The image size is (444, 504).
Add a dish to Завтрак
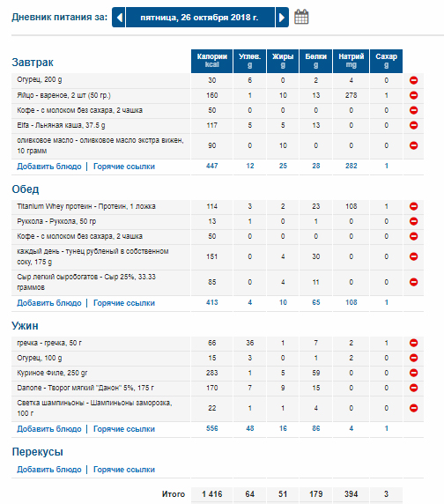coord(49,167)
